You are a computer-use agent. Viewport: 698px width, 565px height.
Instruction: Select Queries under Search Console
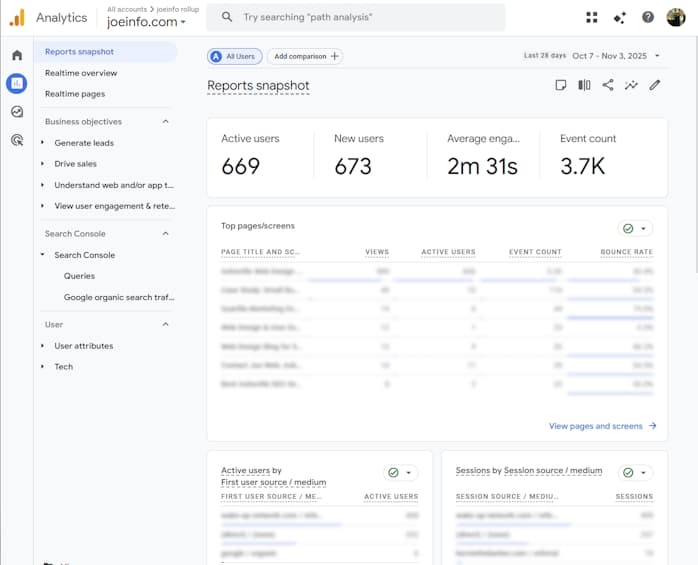point(80,276)
